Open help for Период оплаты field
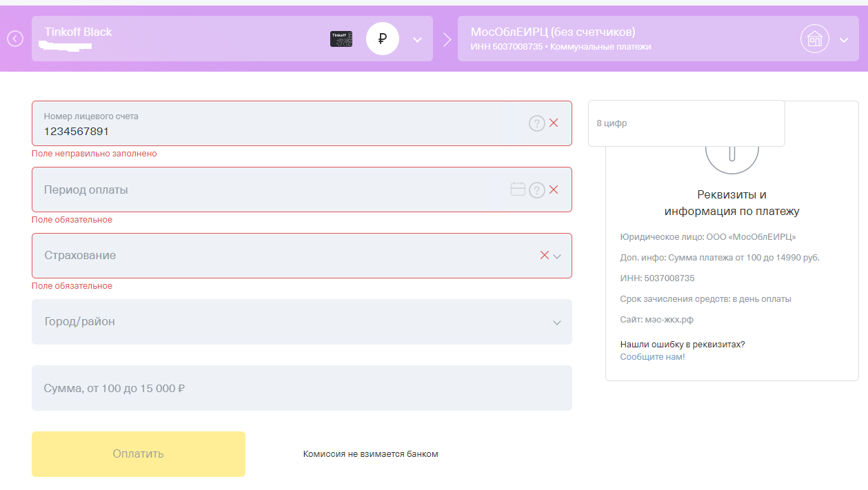The image size is (868, 490). pyautogui.click(x=536, y=190)
